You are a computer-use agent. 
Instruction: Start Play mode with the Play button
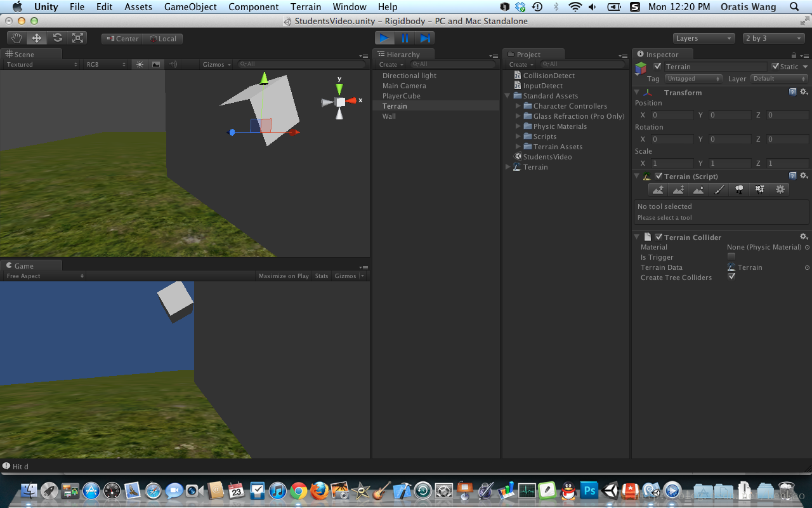click(x=384, y=38)
